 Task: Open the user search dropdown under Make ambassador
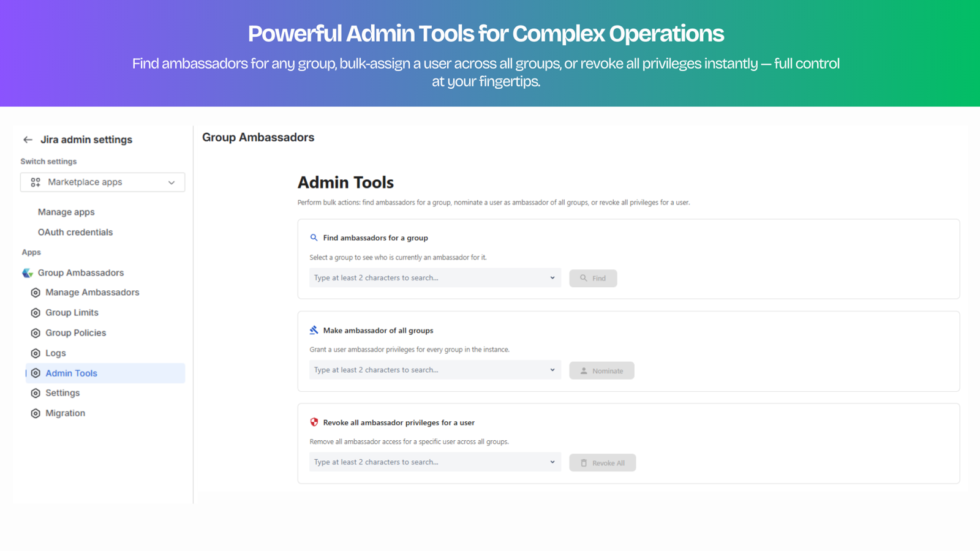(x=552, y=370)
